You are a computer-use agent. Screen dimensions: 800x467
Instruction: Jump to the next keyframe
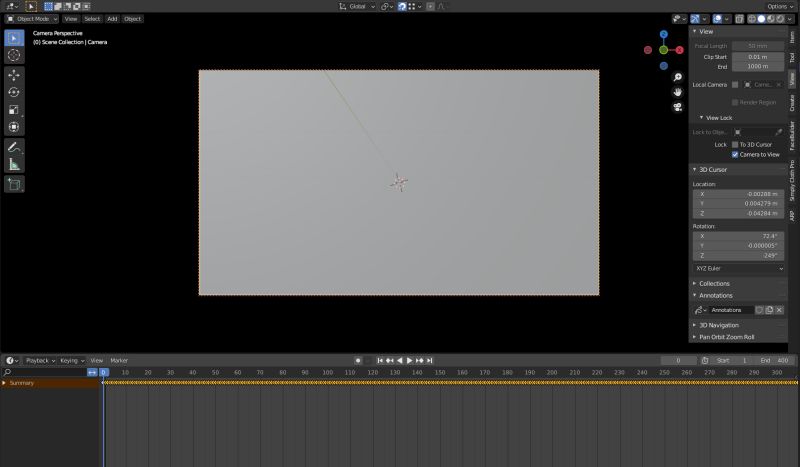[x=419, y=360]
